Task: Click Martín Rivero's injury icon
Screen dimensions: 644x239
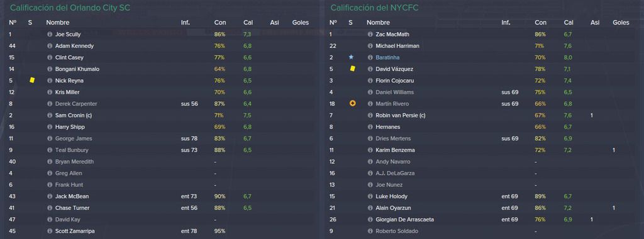Action: click(x=352, y=104)
